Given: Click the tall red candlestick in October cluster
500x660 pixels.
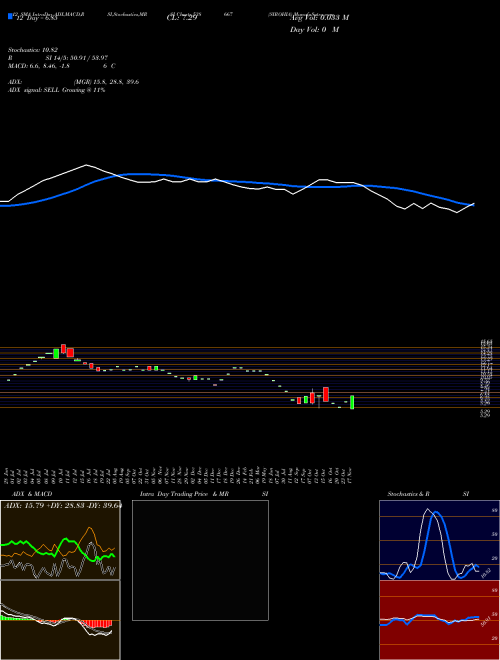Looking at the screenshot, I should (x=326, y=394).
